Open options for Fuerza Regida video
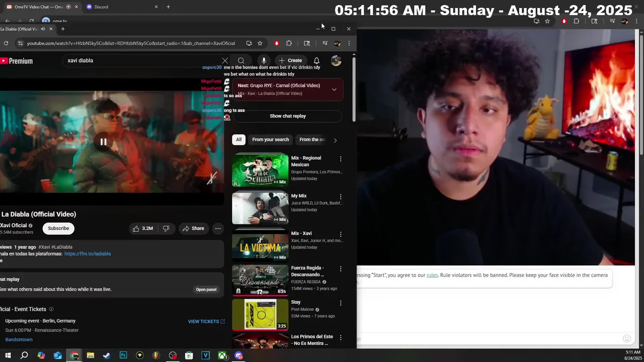Screen dimensions: 644x362 pos(341,268)
